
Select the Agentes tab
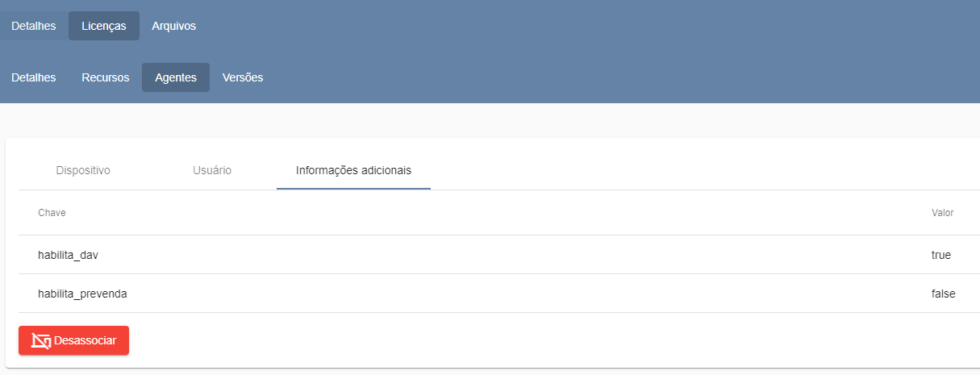tap(176, 77)
